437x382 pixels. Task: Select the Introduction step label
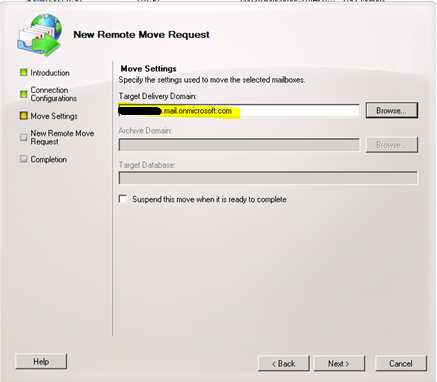click(50, 73)
